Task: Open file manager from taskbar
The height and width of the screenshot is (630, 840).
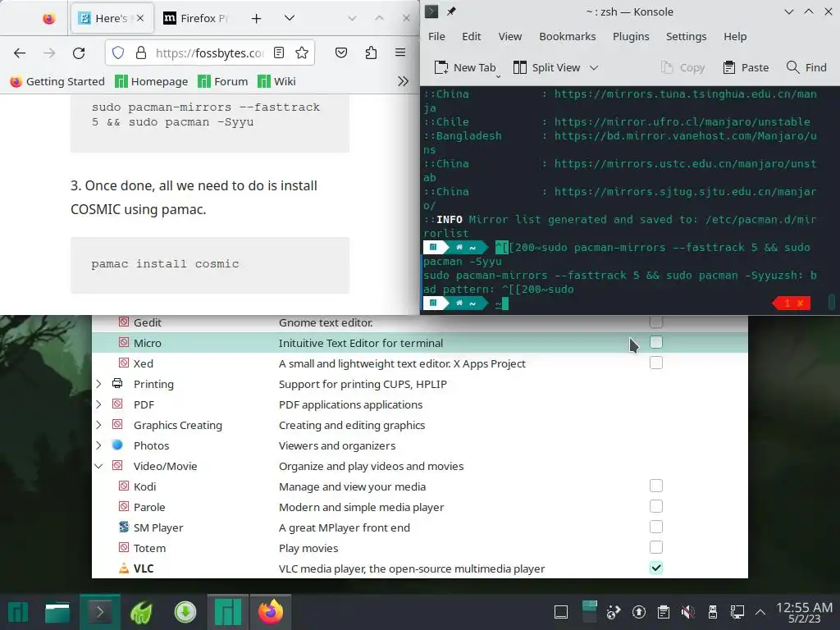Action: point(57,612)
